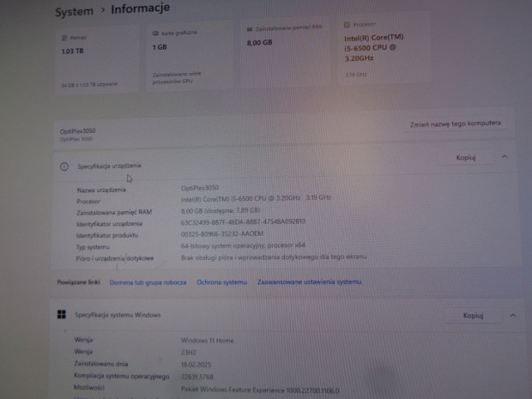The height and width of the screenshot is (399, 532).
Task: Click the storage icon on the Pamięć card
Action: 64,38
